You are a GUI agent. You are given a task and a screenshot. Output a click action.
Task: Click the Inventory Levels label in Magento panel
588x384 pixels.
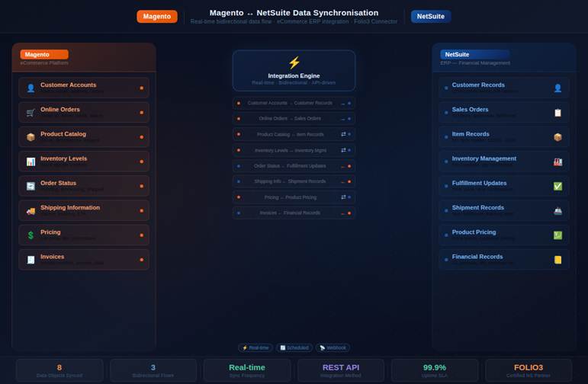64,158
